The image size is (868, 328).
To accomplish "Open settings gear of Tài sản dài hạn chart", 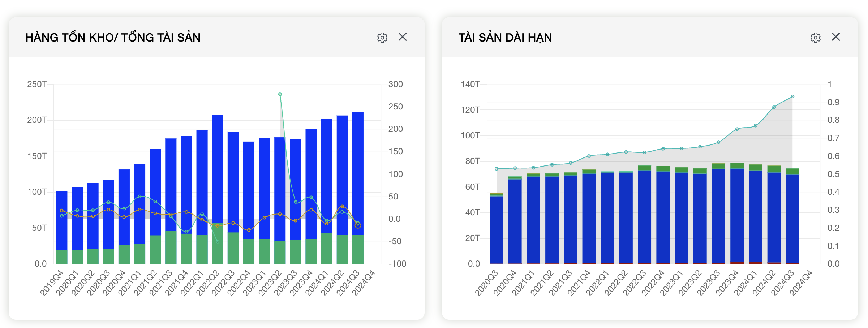I will point(815,38).
